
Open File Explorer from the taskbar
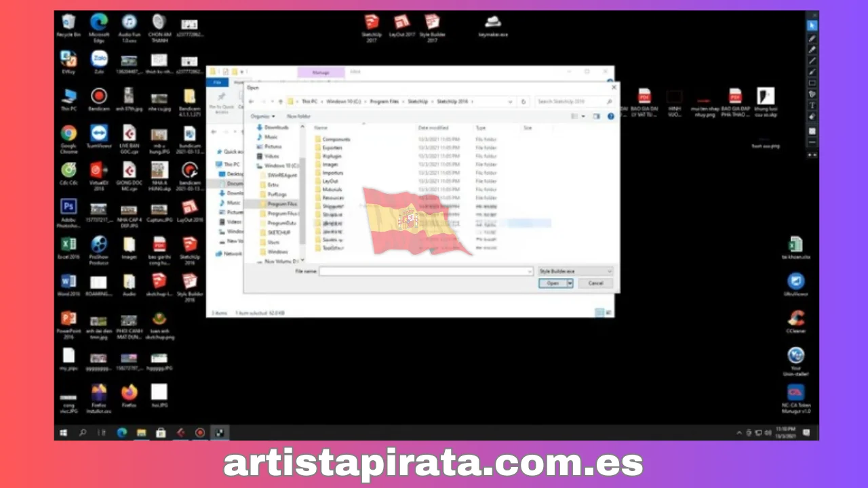tap(141, 432)
